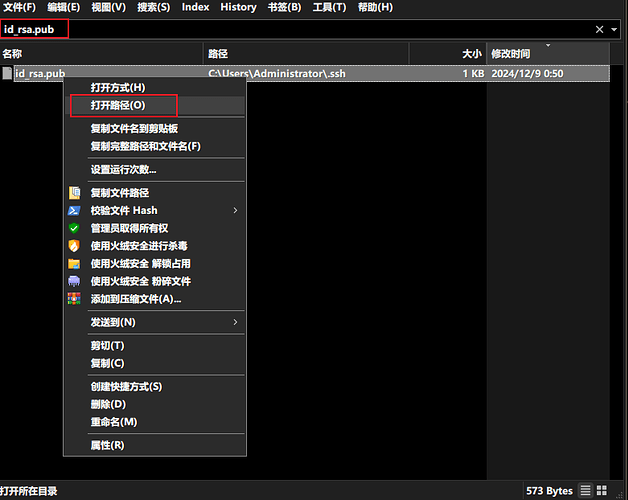Click the 573 Bytes status bar entry
The height and width of the screenshot is (500, 628).
[549, 491]
